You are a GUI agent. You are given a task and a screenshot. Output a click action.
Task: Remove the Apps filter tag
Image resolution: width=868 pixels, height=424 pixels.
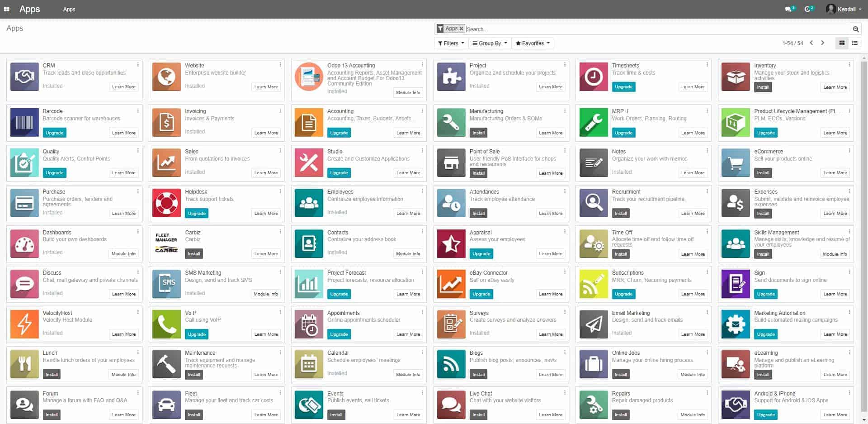461,29
